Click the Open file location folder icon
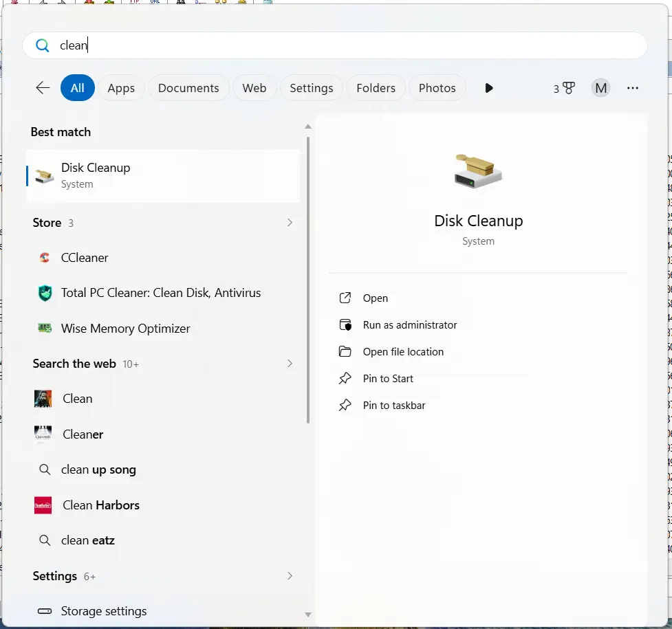This screenshot has width=672, height=629. 345,352
